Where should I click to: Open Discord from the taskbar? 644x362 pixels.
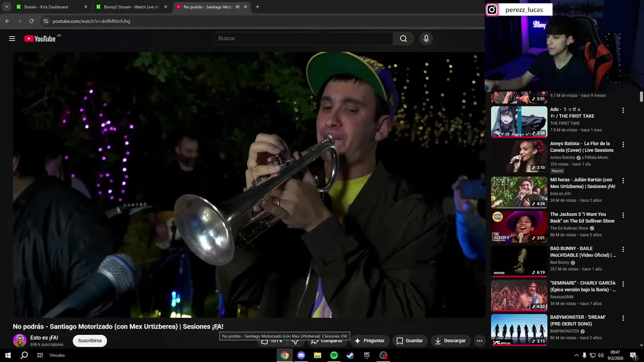click(x=301, y=355)
